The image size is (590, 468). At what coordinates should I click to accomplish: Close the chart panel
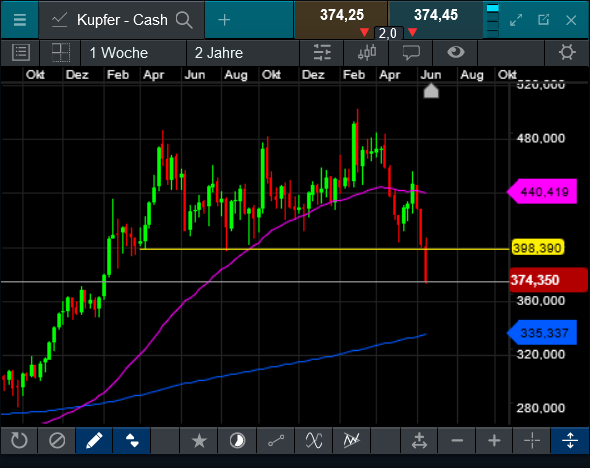click(571, 20)
